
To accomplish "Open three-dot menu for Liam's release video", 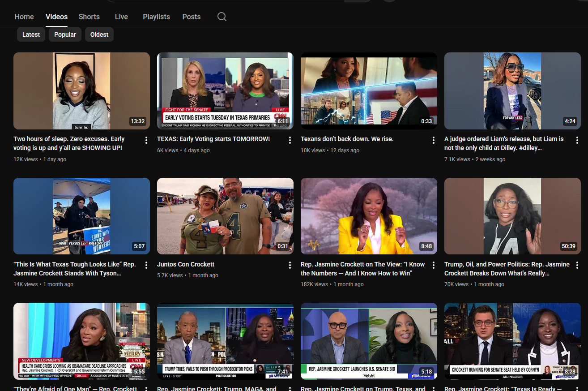I will tap(577, 140).
